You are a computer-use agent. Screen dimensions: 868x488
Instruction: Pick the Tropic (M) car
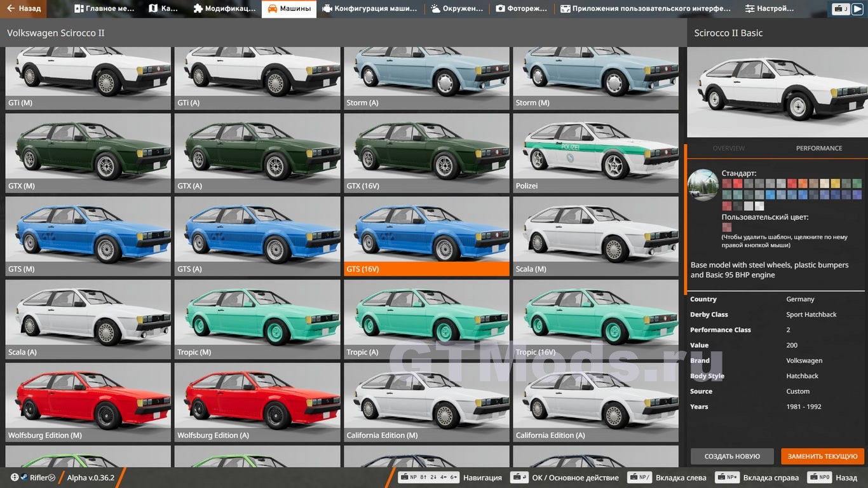[257, 320]
